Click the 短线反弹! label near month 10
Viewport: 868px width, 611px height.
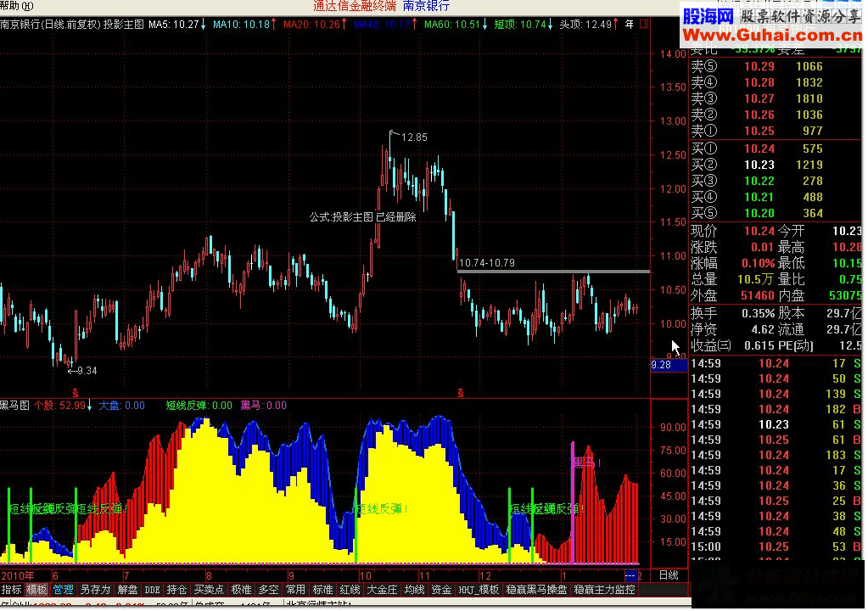click(x=382, y=508)
